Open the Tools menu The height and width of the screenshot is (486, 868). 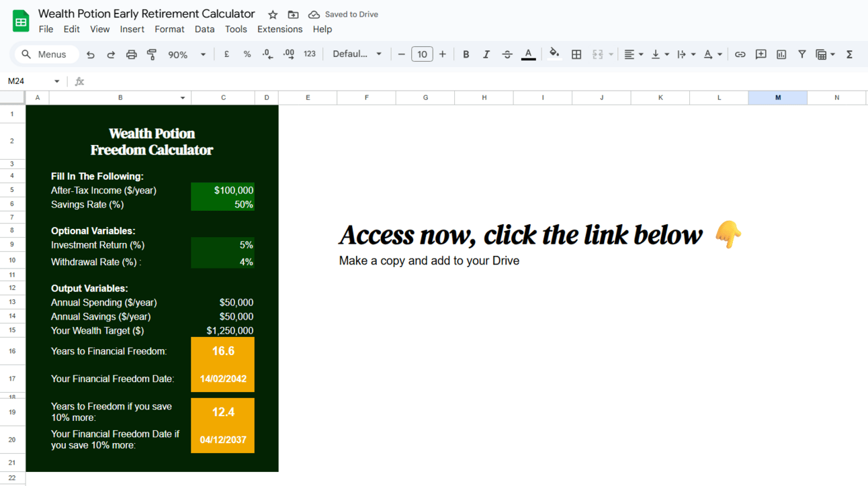[x=236, y=30]
